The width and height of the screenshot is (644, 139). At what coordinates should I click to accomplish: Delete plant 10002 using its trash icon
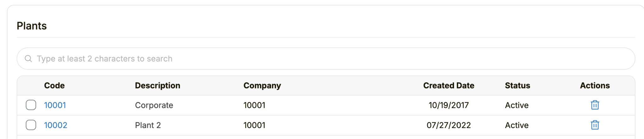click(595, 125)
